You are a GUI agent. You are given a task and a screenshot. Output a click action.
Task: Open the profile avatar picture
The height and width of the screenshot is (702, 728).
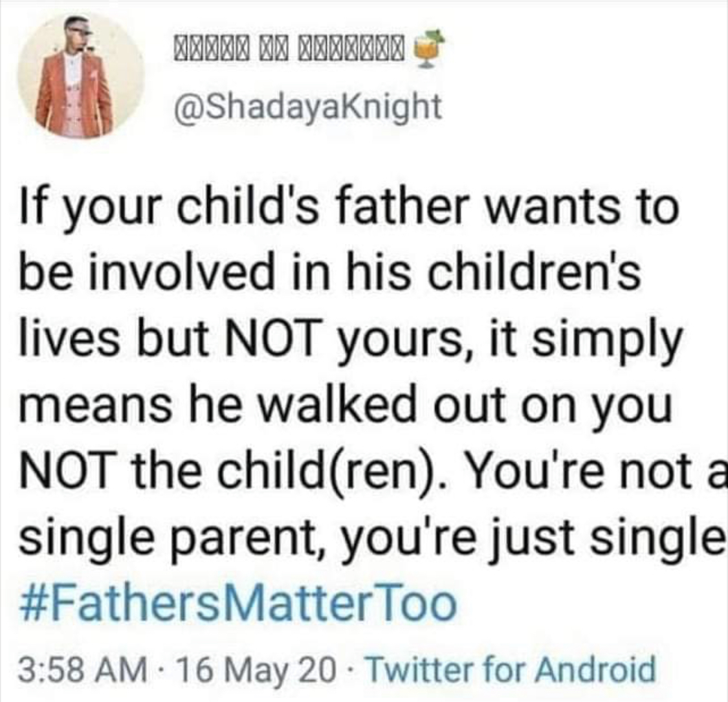click(x=80, y=75)
